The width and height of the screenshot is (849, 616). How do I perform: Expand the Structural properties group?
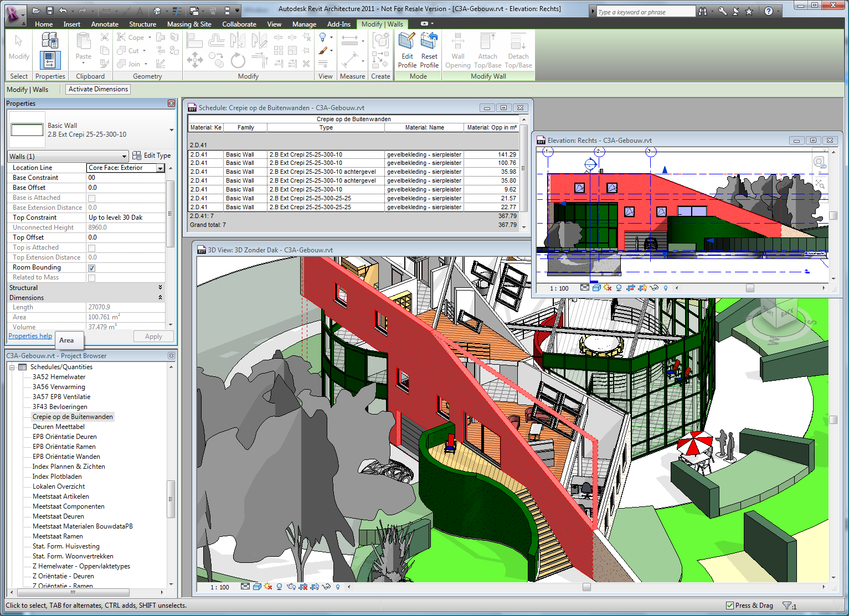[x=160, y=288]
